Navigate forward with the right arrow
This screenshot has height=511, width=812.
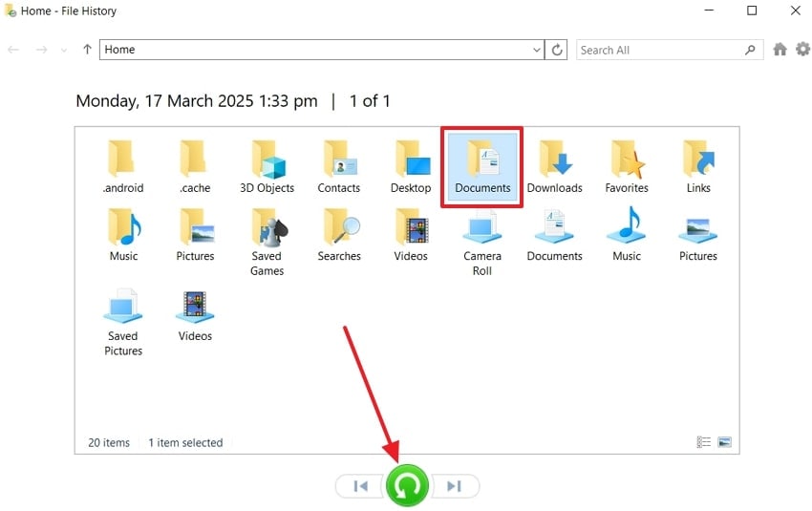click(41, 50)
